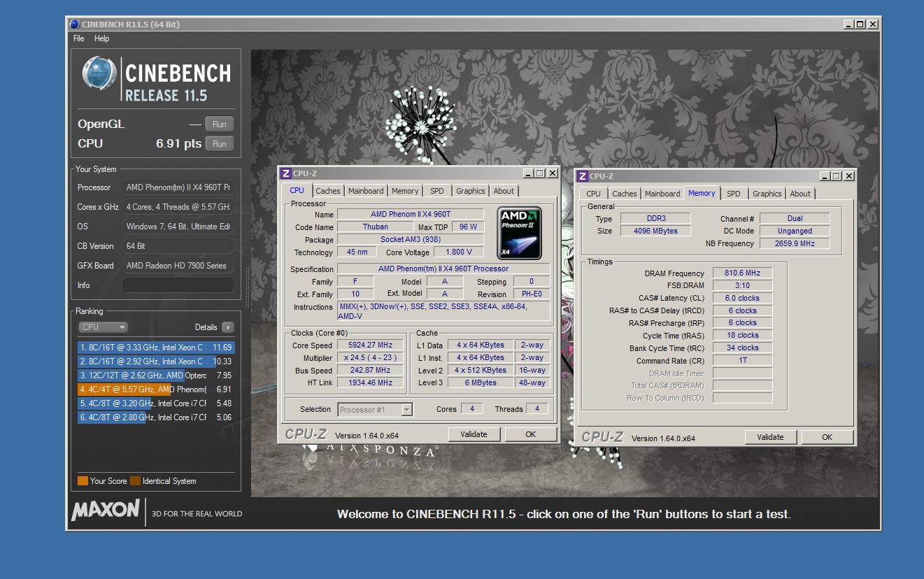Click the Cinebench sphere logo icon

coord(99,73)
